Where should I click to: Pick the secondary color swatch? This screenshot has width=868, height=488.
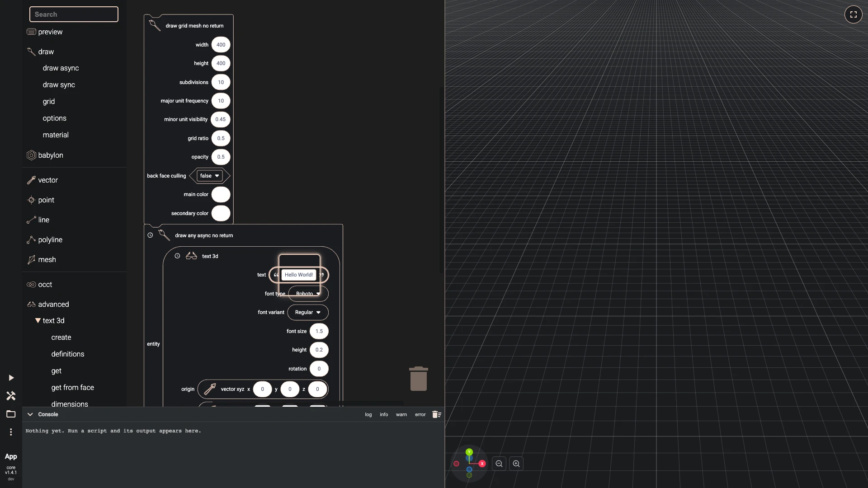pyautogui.click(x=221, y=213)
